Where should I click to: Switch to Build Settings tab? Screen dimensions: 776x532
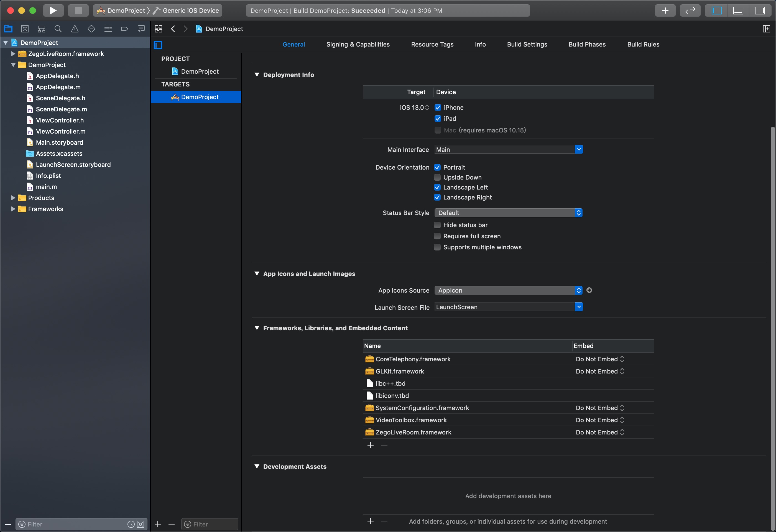[x=527, y=44]
